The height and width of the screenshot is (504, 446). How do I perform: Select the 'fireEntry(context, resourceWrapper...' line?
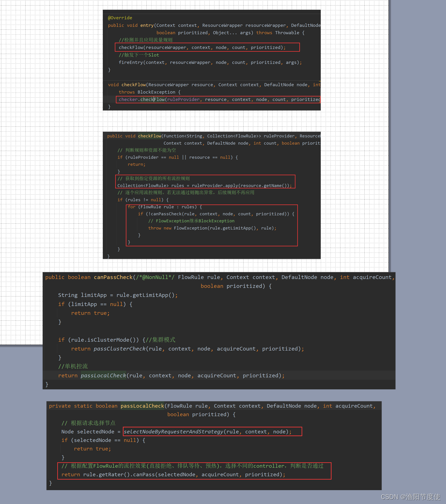coord(210,62)
